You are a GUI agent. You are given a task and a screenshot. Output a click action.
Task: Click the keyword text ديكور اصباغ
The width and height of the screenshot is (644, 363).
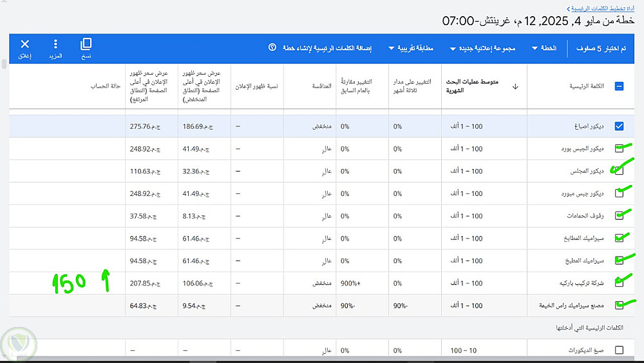click(589, 126)
